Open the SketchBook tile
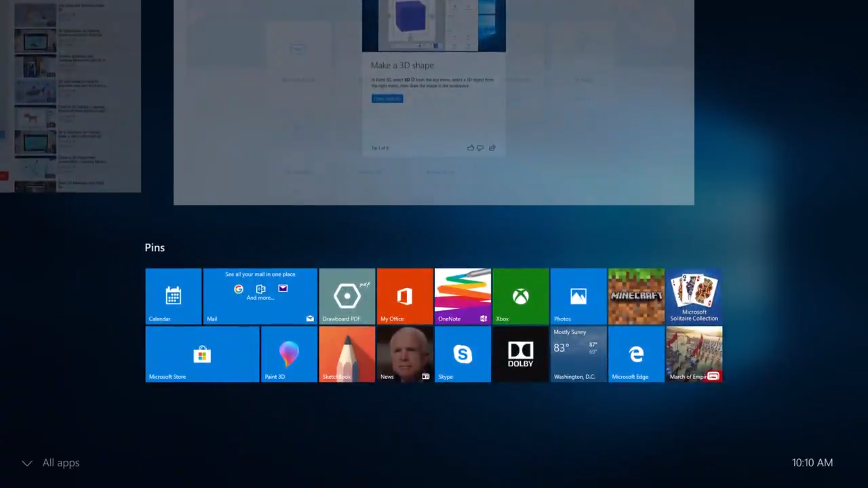The image size is (868, 488). coord(347,354)
